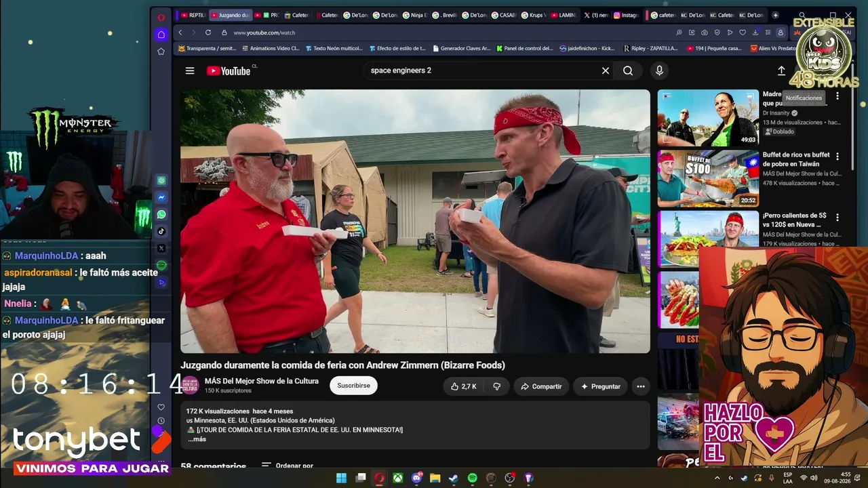Clear the YouTube search text
The height and width of the screenshot is (488, 868).
click(x=606, y=70)
